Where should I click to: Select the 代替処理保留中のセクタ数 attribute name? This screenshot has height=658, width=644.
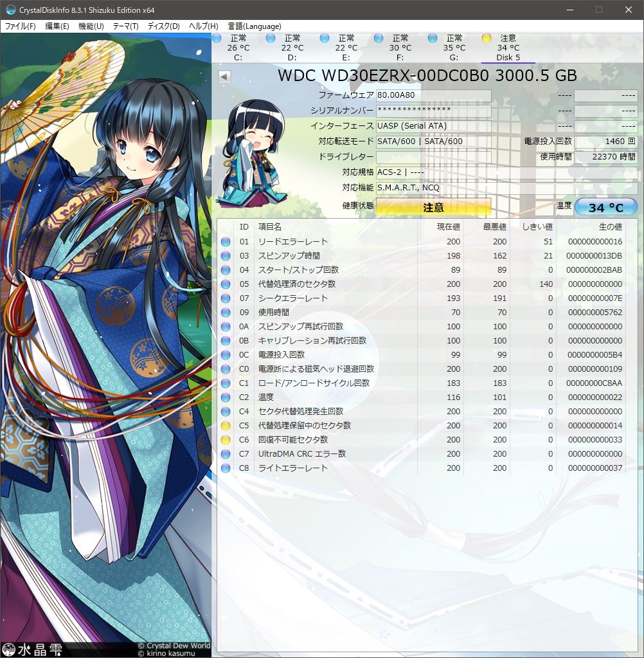tap(305, 426)
